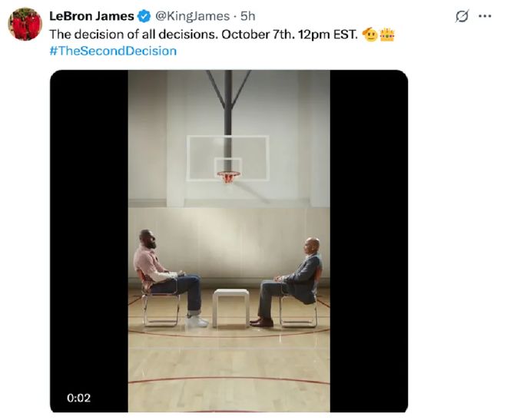Open LeBron James profile avatar
The width and height of the screenshot is (507, 420).
click(x=25, y=24)
